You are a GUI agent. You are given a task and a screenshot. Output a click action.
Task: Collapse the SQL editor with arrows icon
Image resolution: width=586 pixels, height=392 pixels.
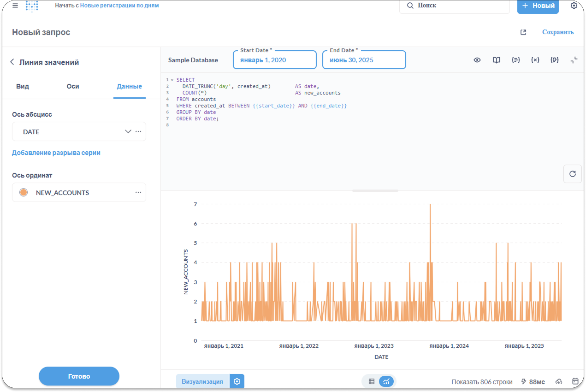(574, 60)
